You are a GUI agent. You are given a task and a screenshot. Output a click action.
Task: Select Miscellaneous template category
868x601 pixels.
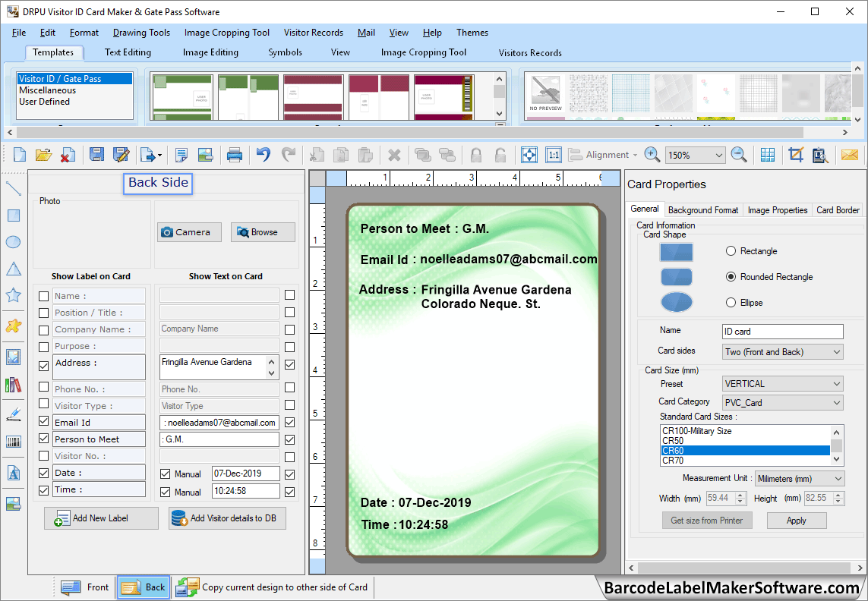click(48, 90)
